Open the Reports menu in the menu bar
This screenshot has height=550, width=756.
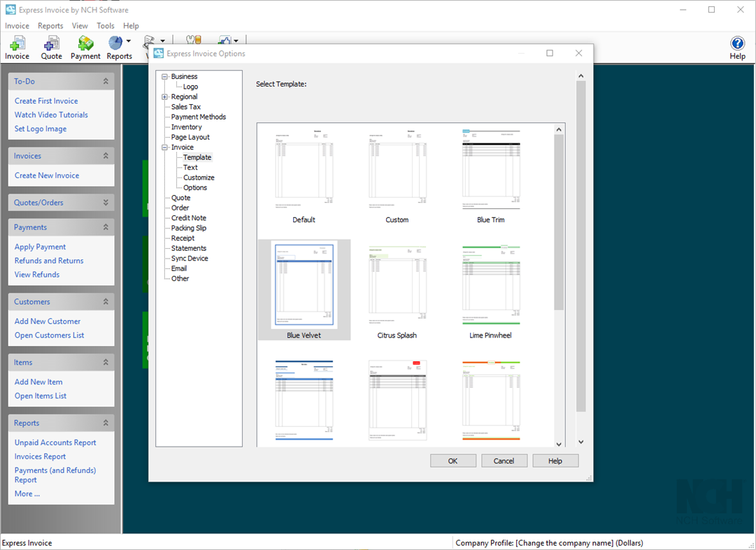50,25
